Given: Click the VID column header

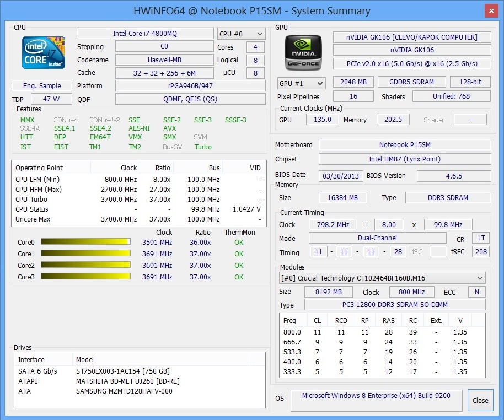Looking at the screenshot, I should coord(244,168).
